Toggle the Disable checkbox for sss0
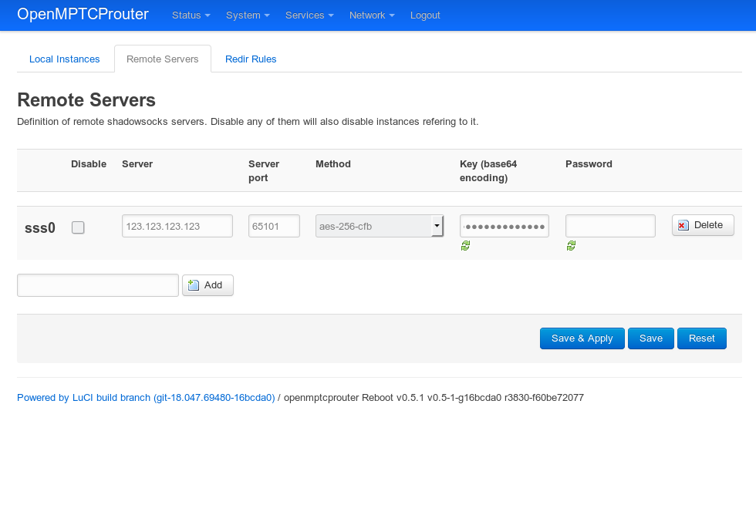 (78, 227)
